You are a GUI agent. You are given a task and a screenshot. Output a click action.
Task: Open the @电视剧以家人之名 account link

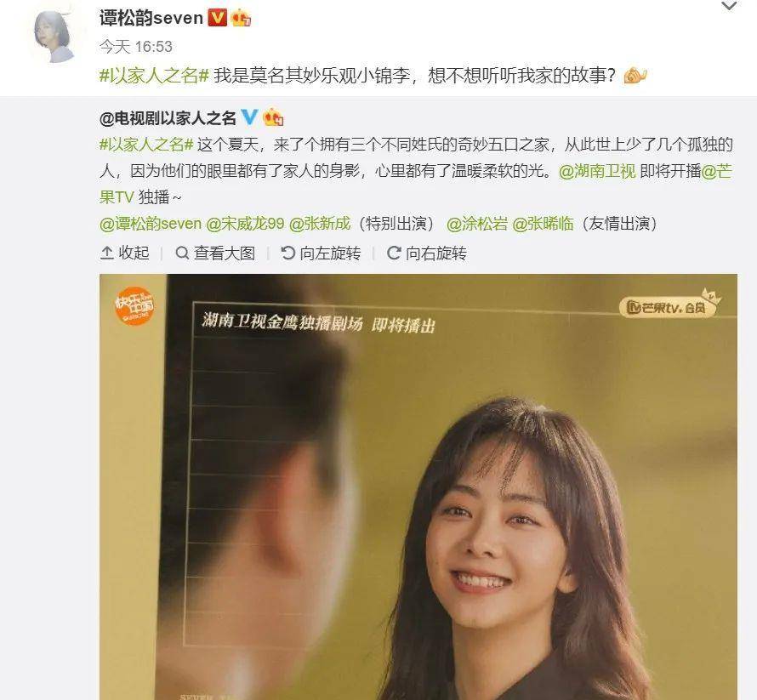[x=168, y=117]
